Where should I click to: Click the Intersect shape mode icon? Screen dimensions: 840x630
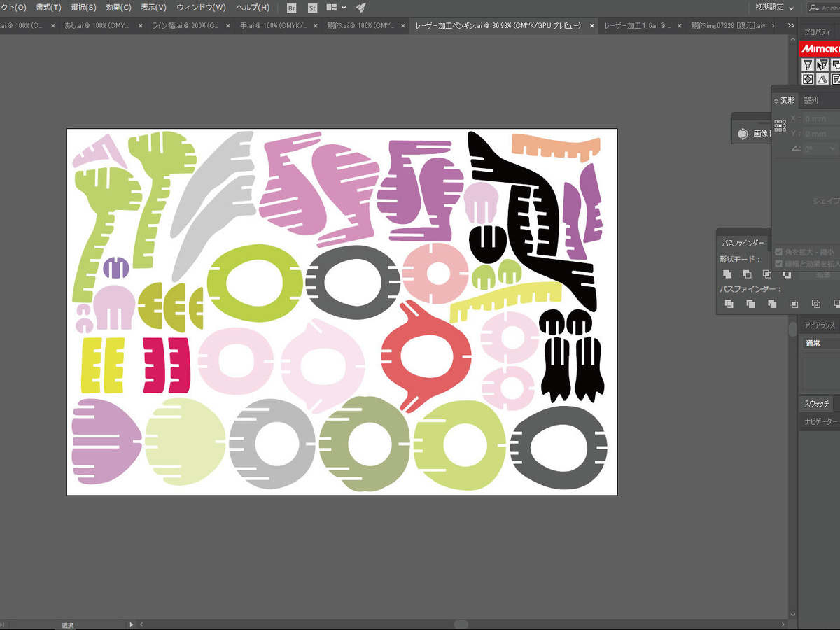767,274
